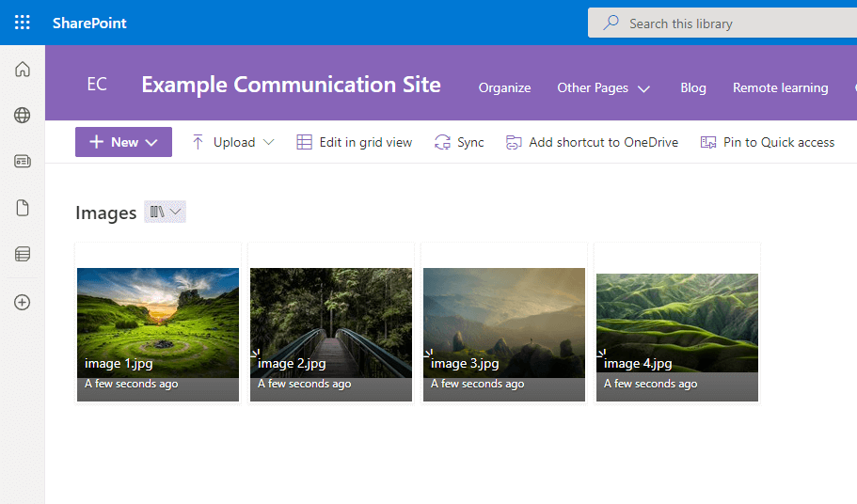The image size is (857, 504).
Task: Open the Organize navigation item
Action: pyautogui.click(x=504, y=87)
